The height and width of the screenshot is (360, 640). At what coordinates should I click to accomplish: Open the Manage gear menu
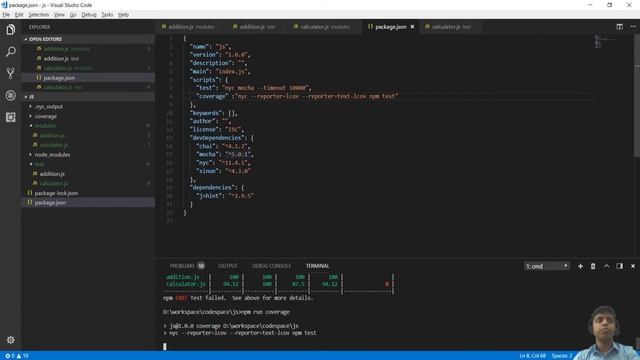11,340
